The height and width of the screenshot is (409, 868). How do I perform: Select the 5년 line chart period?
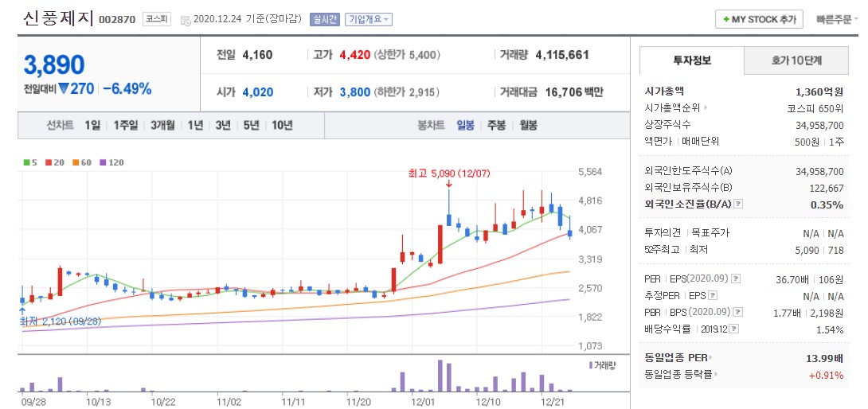251,125
